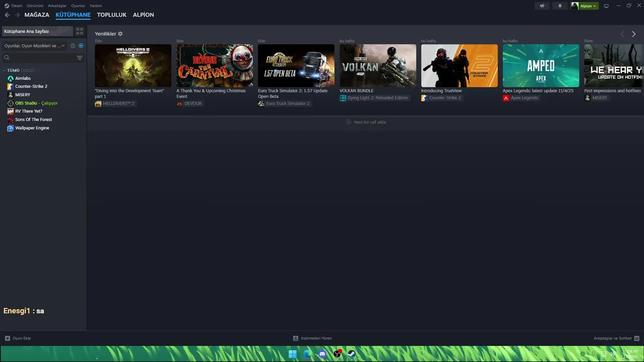The width and height of the screenshot is (644, 362).
Task: Click the Oyun Ekle plus icon
Action: coord(7,338)
